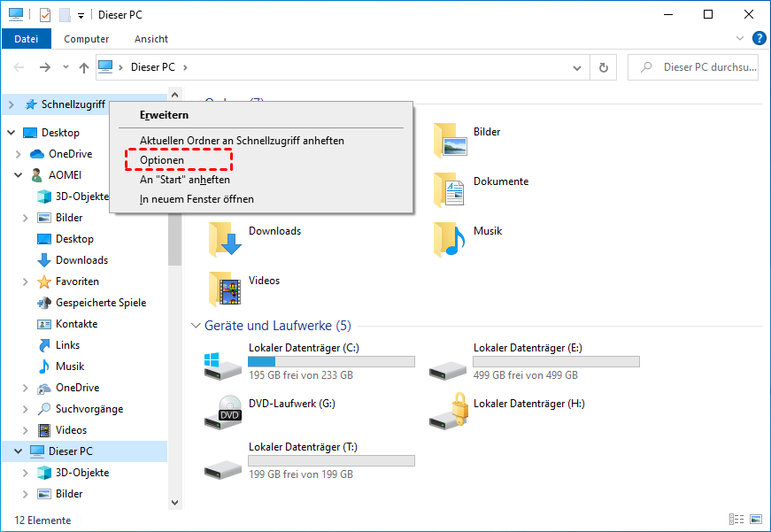Screen dimensions: 771x532
Task: Expand the Favoriten tree node
Action: click(x=25, y=281)
